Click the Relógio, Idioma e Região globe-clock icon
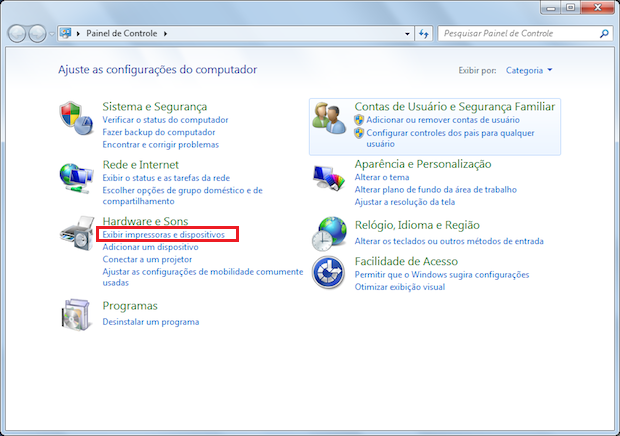620x436 pixels. pyautogui.click(x=329, y=234)
